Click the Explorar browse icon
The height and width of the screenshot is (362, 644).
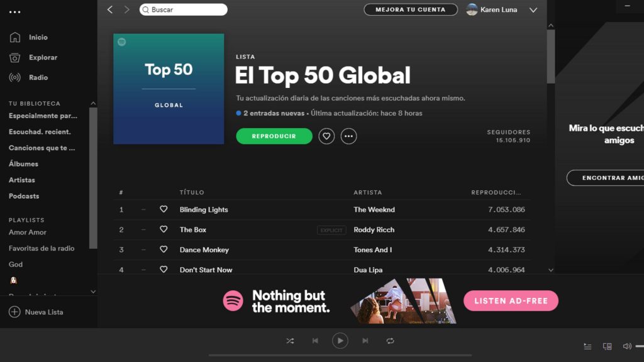15,57
